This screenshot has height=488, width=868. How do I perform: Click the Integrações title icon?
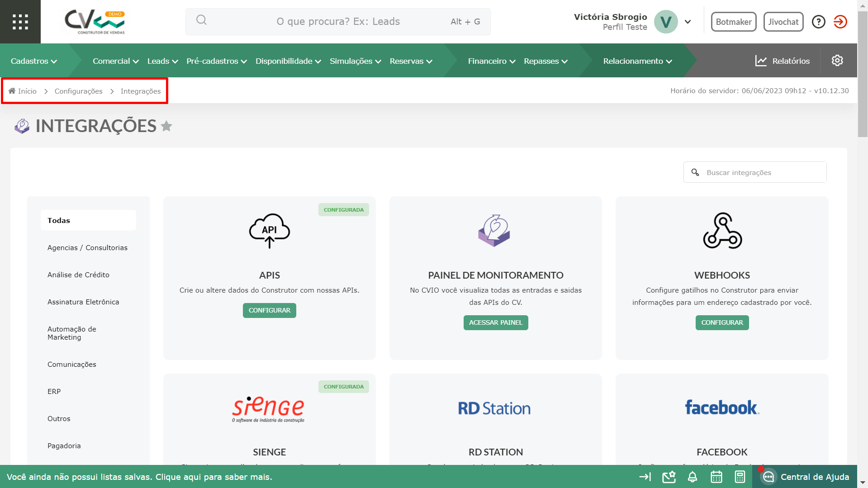(x=22, y=126)
